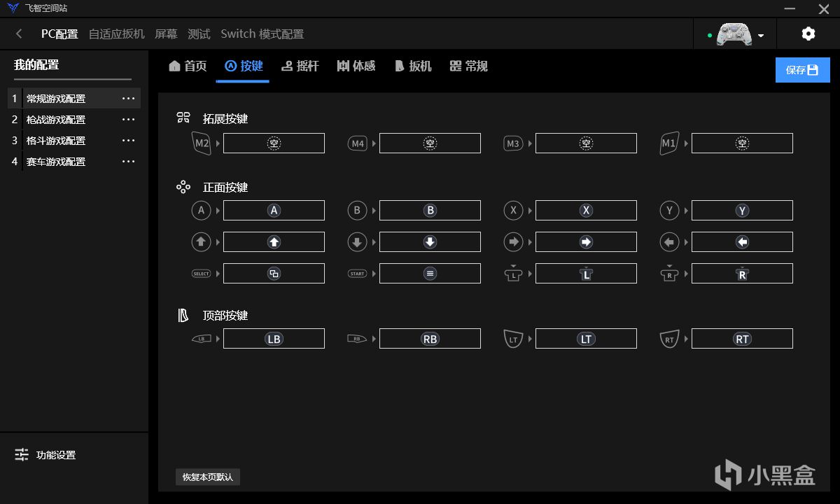
Task: Click the circled Y source button icon
Action: (670, 210)
